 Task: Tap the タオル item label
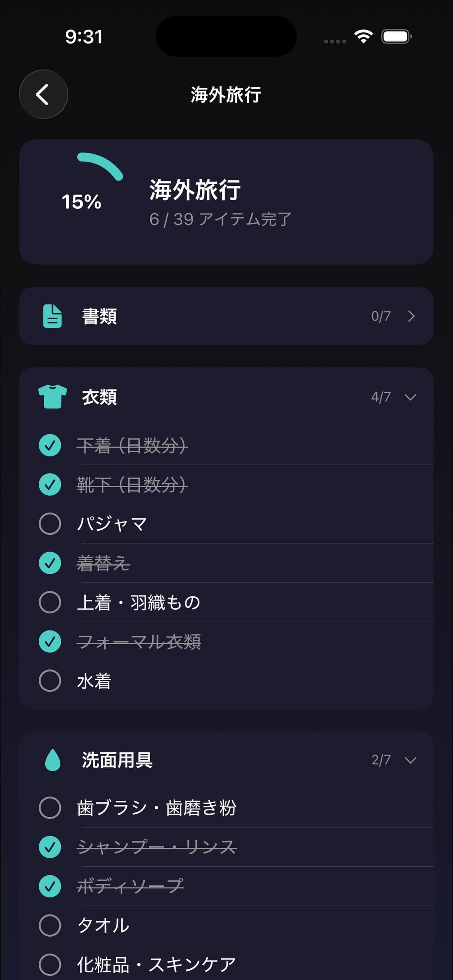pyautogui.click(x=103, y=925)
